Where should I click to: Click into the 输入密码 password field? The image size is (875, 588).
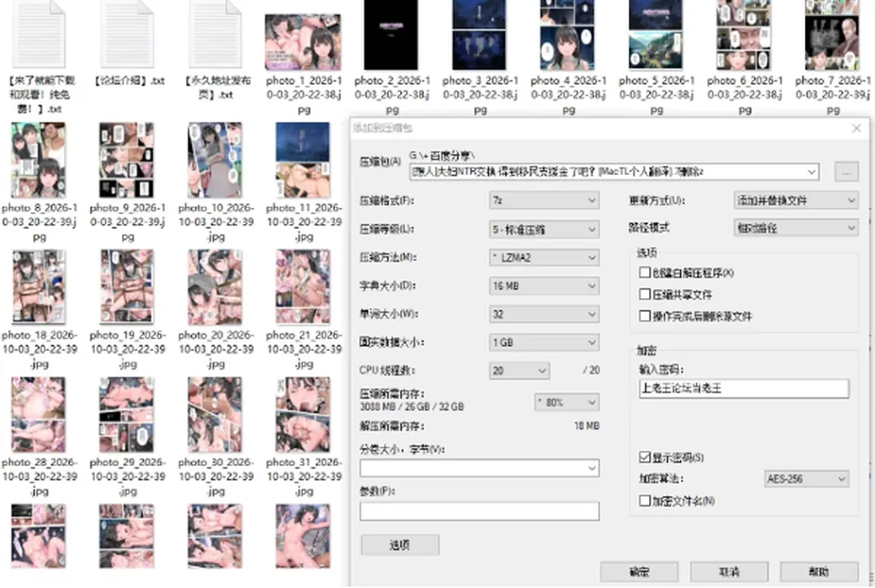744,388
